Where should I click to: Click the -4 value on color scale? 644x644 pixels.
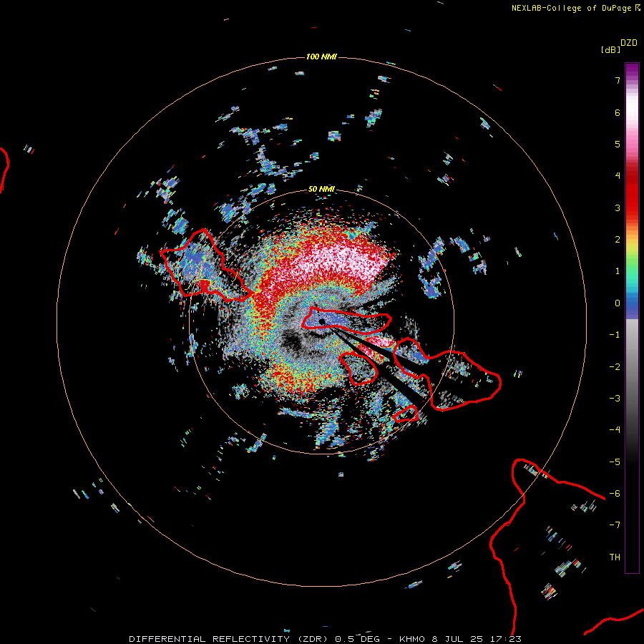[615, 430]
